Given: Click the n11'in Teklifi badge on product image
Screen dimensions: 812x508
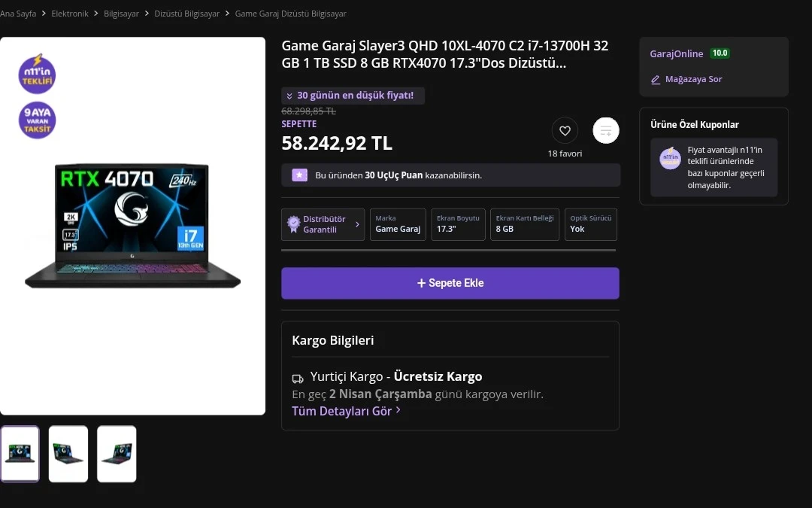Looking at the screenshot, I should (37, 74).
